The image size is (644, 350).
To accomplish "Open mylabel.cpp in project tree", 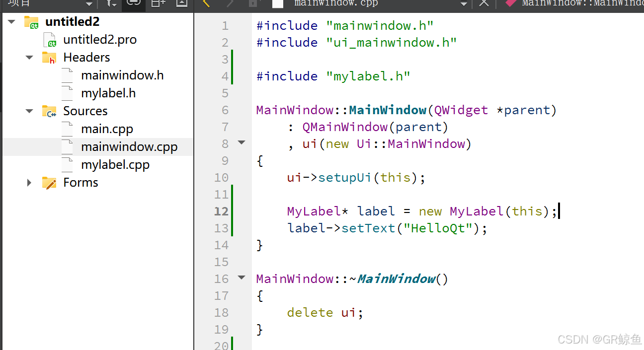I will point(115,165).
